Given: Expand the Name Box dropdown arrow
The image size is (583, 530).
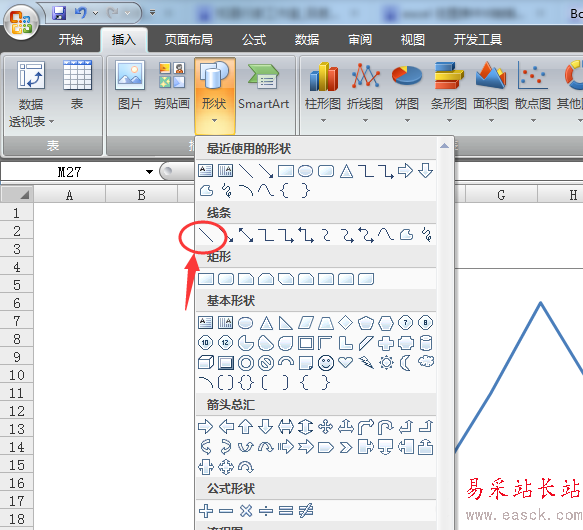Looking at the screenshot, I should click(149, 171).
